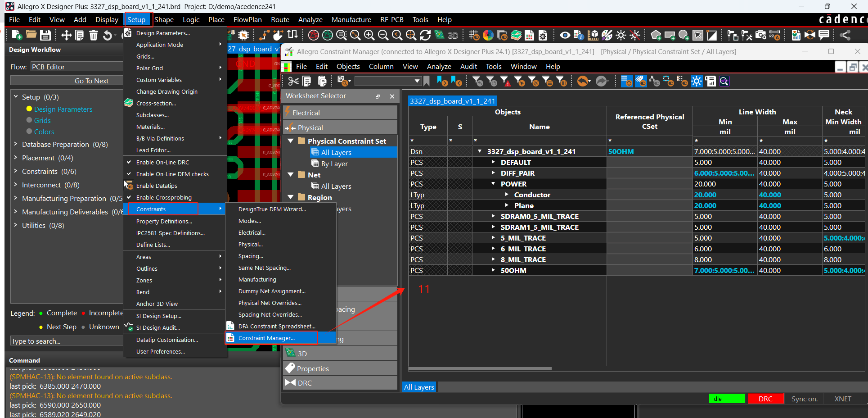Image resolution: width=868 pixels, height=418 pixels.
Task: Expand the Database Preparation workflow section
Action: pos(16,144)
